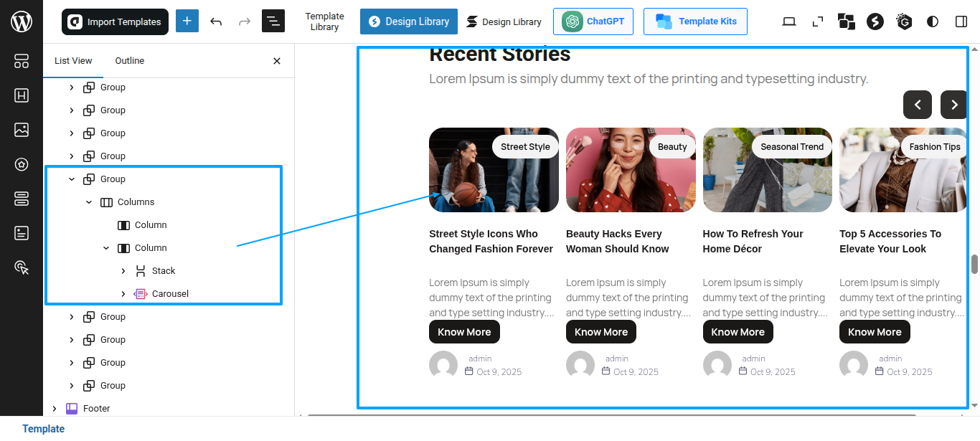Toggle the document overview list icon
This screenshot has width=980, height=441.
(x=273, y=21)
